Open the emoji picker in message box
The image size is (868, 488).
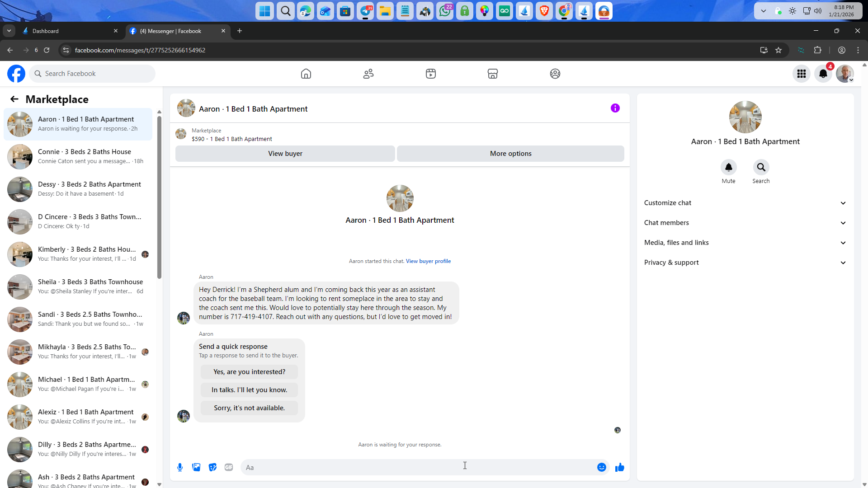pos(601,467)
